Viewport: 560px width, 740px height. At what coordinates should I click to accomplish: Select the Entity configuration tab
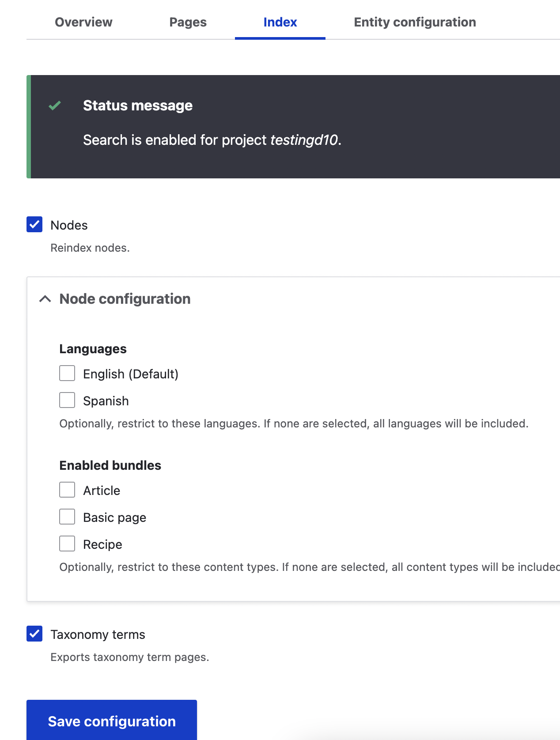415,22
